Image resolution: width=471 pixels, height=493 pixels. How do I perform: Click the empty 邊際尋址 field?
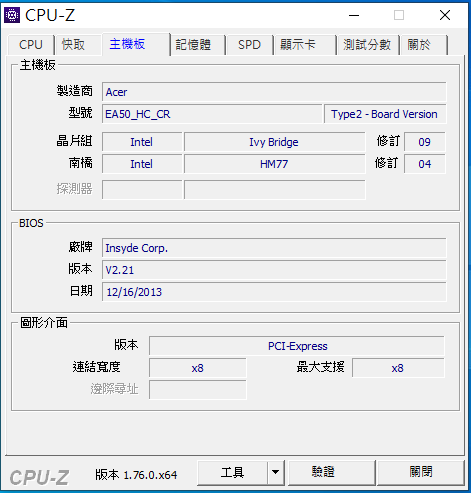coord(198,390)
